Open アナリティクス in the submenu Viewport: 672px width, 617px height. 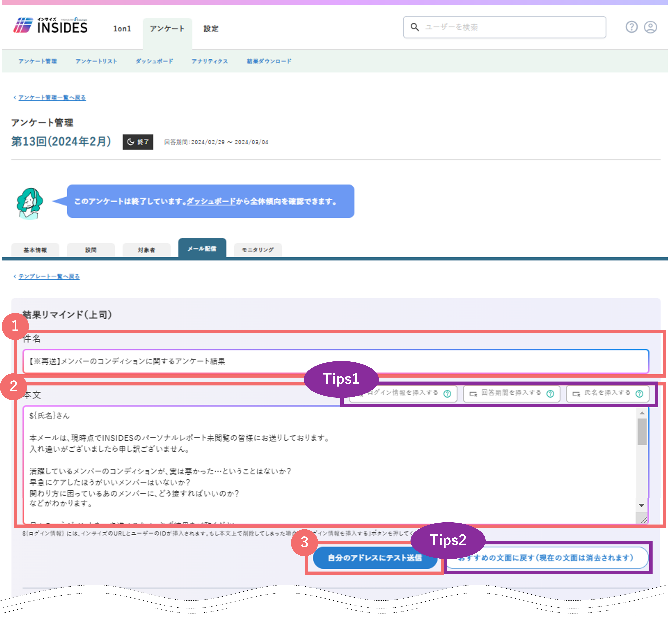pyautogui.click(x=210, y=61)
